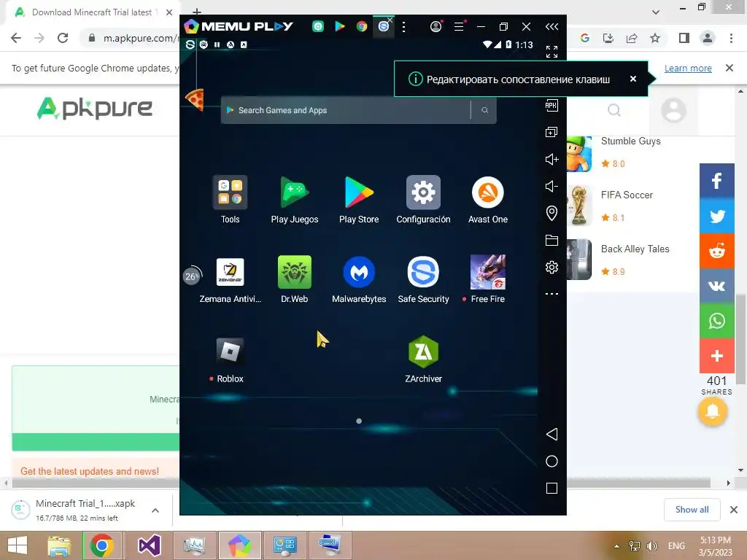Tap Android recent apps square button

pos(551,488)
